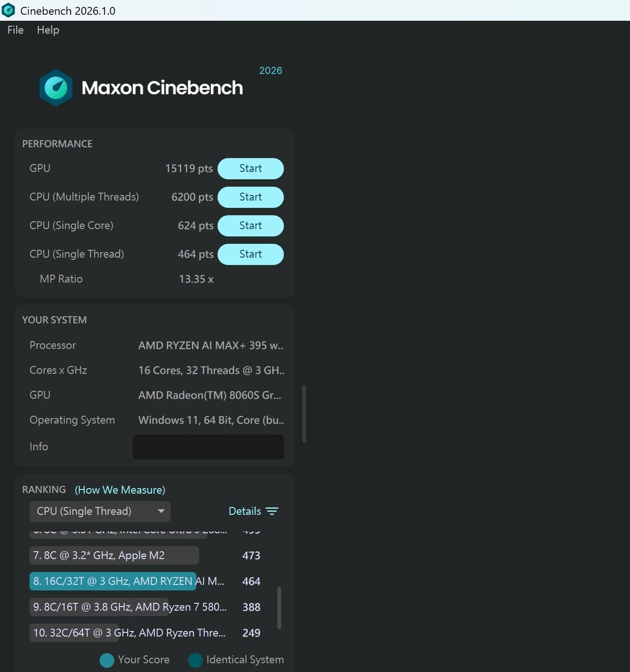Click the ranking list scrollbar

(x=279, y=608)
